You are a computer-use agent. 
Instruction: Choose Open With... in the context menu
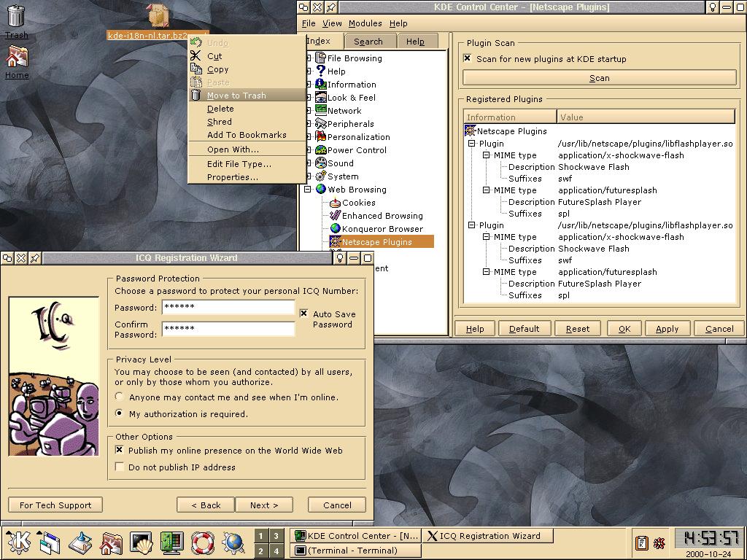pyautogui.click(x=247, y=149)
